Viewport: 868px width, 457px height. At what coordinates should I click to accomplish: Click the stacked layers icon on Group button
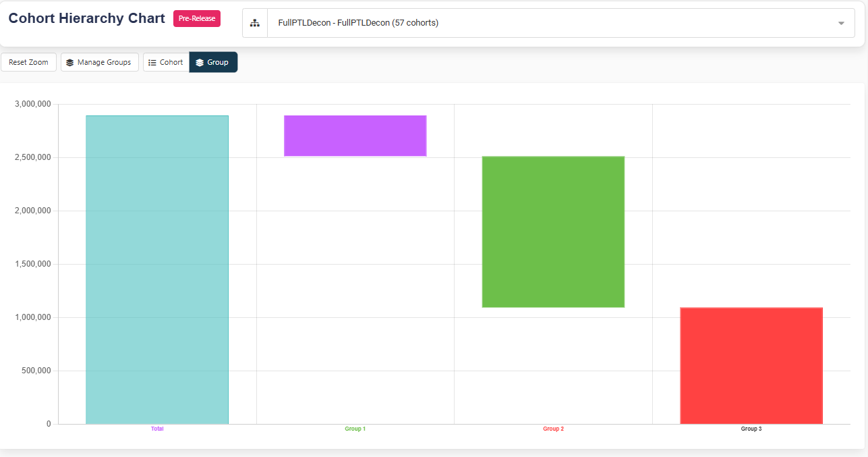tap(200, 62)
